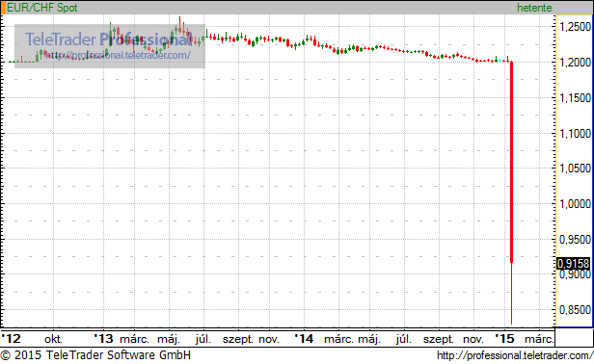Screen dimensions: 594x364
Task: Open professional.teletrader.com link in footer
Action: point(515,355)
